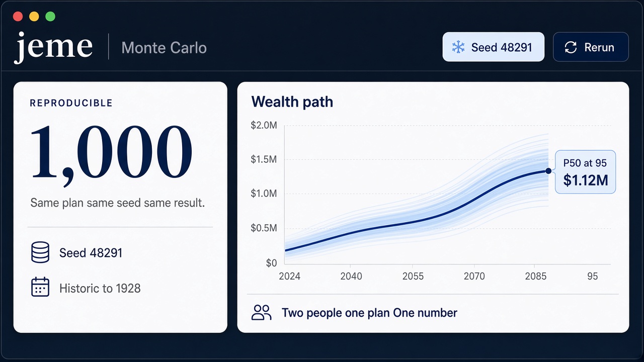Rerun the Monte Carlo simulation

[591, 47]
